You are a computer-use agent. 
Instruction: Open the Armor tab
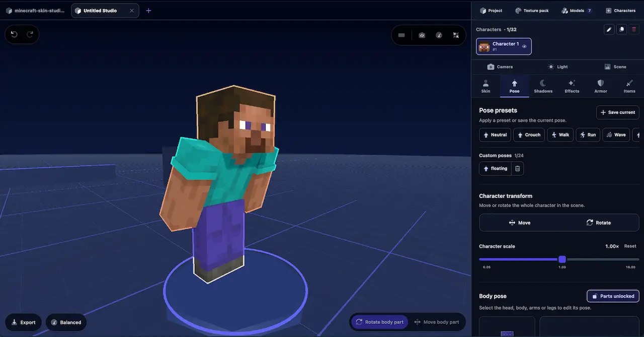pyautogui.click(x=601, y=86)
